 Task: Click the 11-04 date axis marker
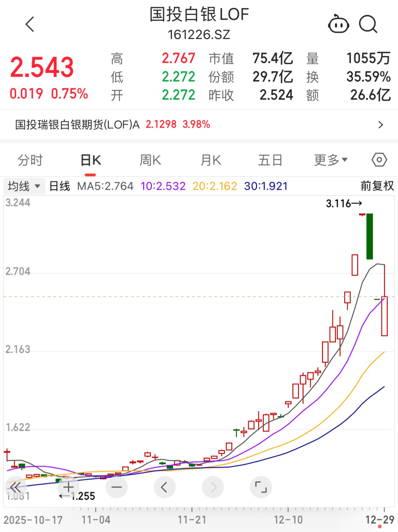(96, 520)
